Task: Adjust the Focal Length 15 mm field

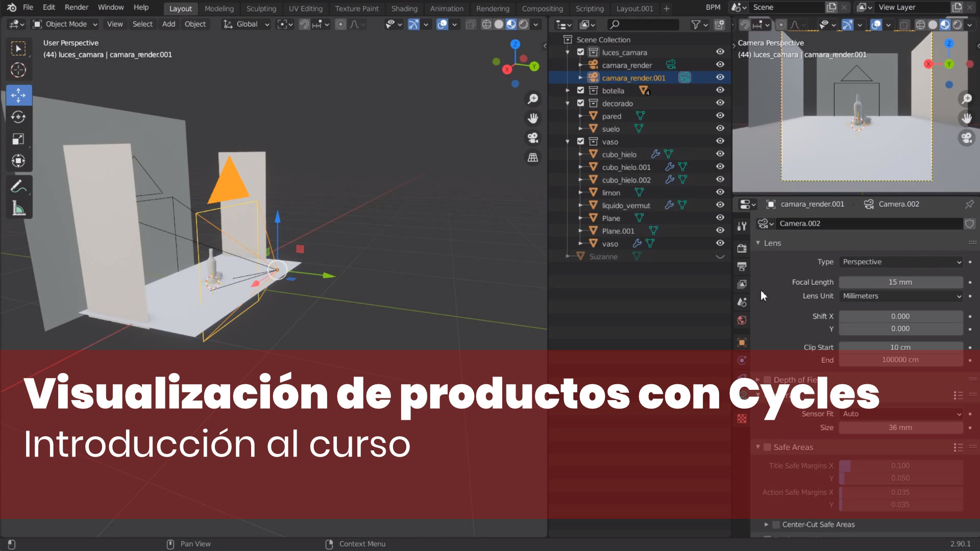Action: 901,282
